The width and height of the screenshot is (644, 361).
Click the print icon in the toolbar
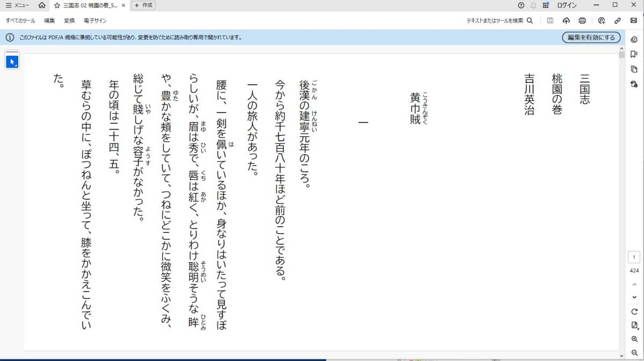582,21
